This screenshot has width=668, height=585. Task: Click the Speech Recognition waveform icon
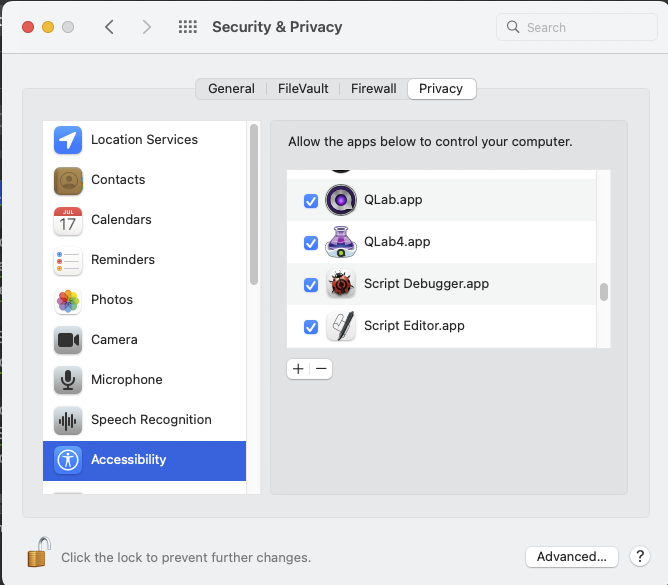[x=68, y=420]
